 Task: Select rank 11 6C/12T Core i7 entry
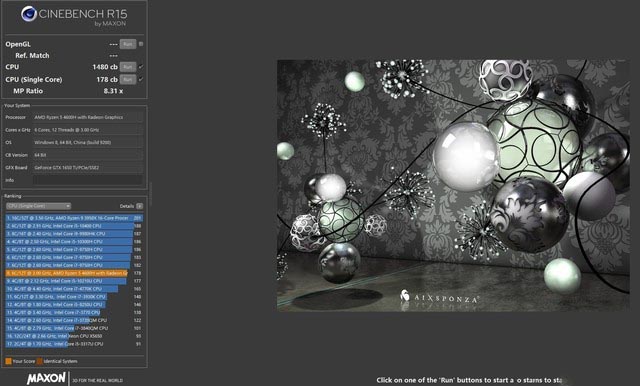coord(74,297)
